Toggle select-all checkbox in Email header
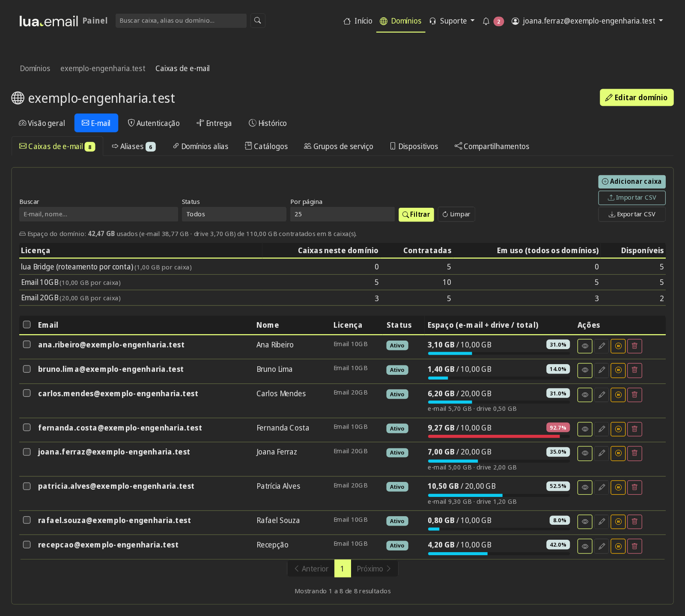Image resolution: width=685 pixels, height=616 pixels. (27, 325)
